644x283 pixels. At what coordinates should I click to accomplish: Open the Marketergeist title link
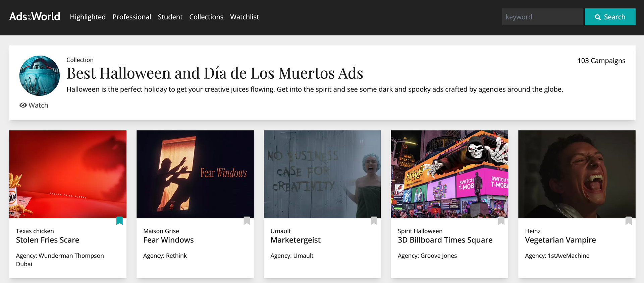tap(296, 240)
